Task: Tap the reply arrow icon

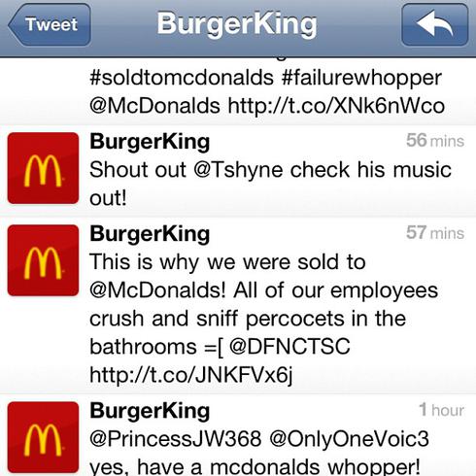Action: click(x=435, y=24)
